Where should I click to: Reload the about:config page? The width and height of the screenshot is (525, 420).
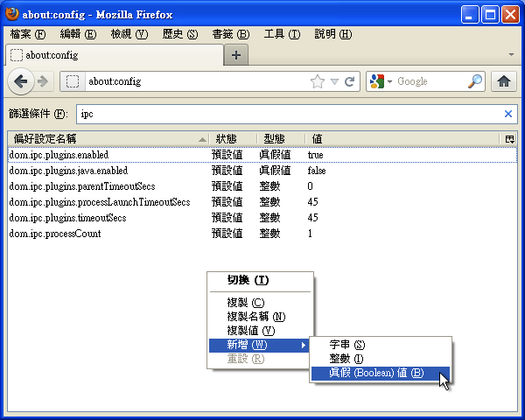point(349,81)
